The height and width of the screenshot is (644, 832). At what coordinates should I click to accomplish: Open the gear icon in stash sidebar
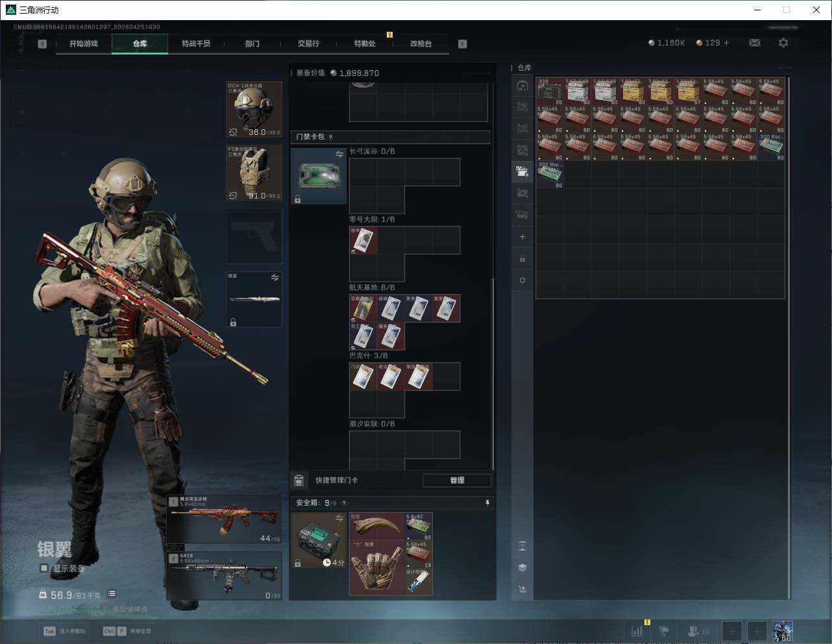coord(522,280)
